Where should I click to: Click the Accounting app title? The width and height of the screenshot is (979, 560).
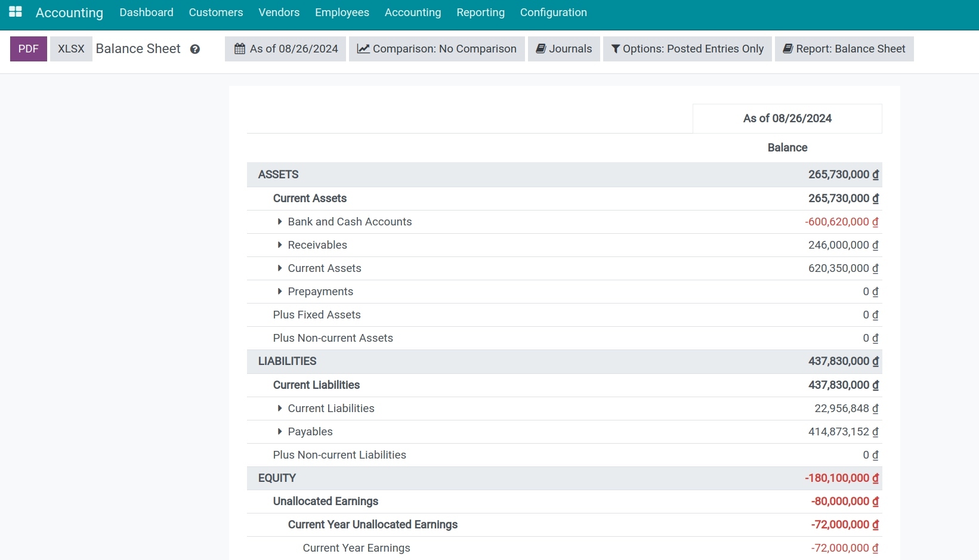(69, 13)
